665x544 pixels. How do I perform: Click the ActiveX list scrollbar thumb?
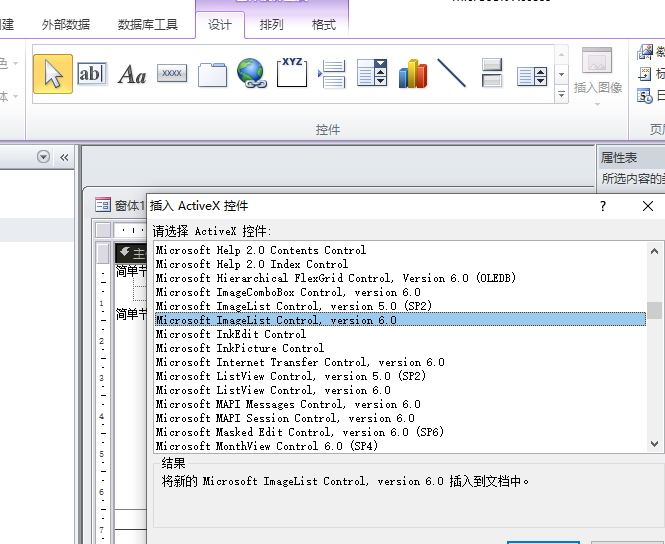pos(654,310)
